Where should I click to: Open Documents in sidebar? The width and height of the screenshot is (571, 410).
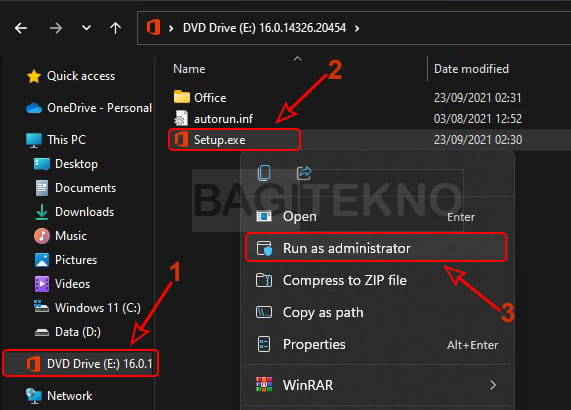86,188
